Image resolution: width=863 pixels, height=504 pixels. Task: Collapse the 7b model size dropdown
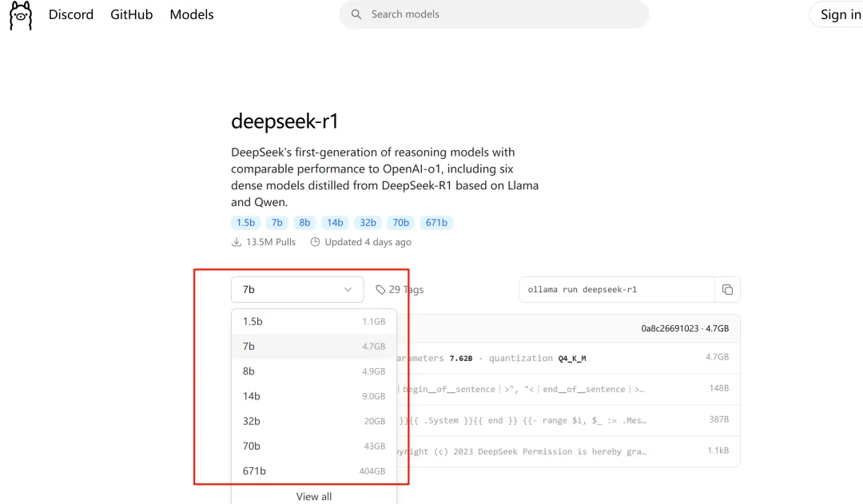tap(297, 289)
